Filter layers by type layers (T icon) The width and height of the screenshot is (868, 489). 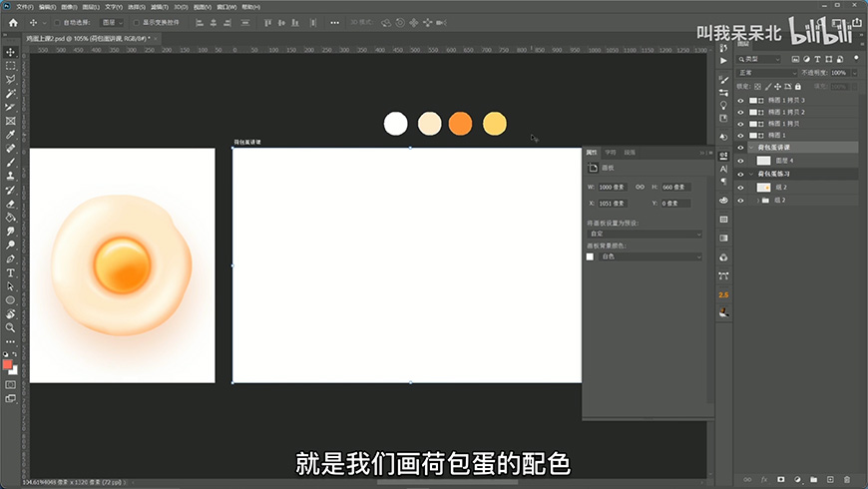click(x=817, y=59)
